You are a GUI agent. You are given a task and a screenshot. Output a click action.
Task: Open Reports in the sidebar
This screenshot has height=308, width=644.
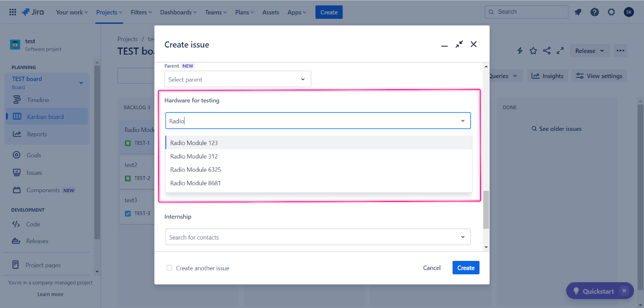tap(47, 134)
